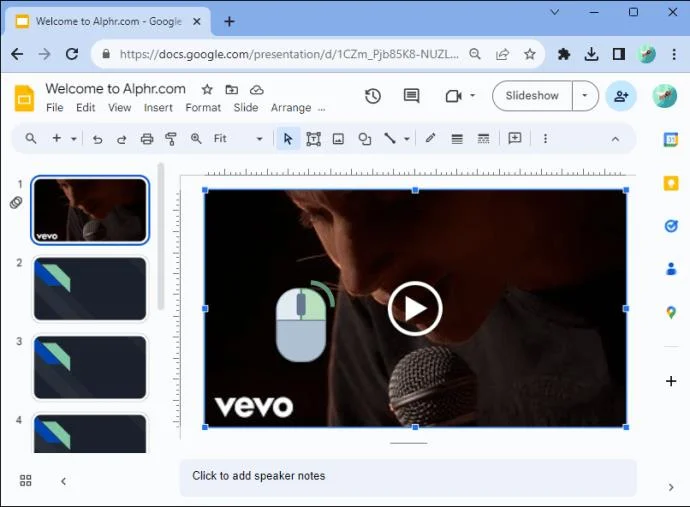Open Google Calendar side panel

[671, 140]
